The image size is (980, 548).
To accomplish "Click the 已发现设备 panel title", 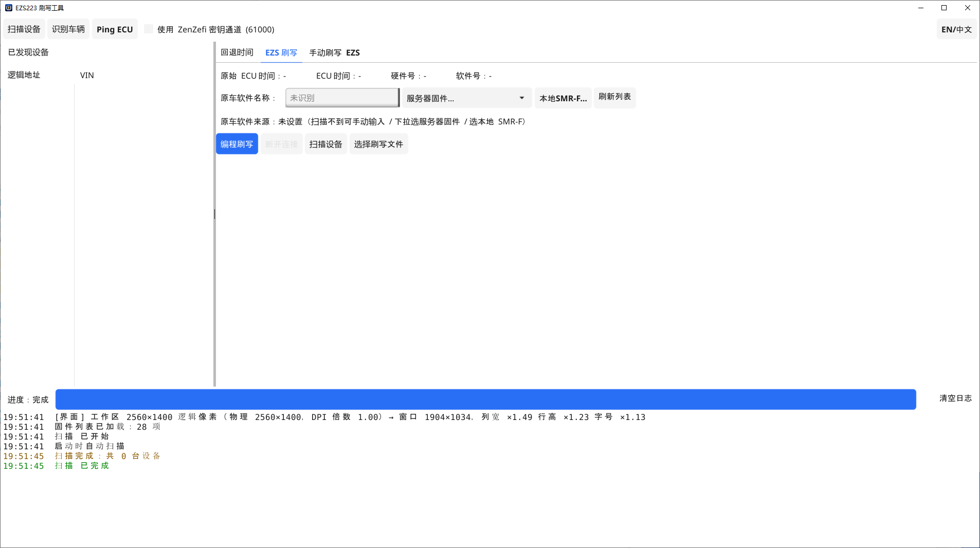I will 28,52.
